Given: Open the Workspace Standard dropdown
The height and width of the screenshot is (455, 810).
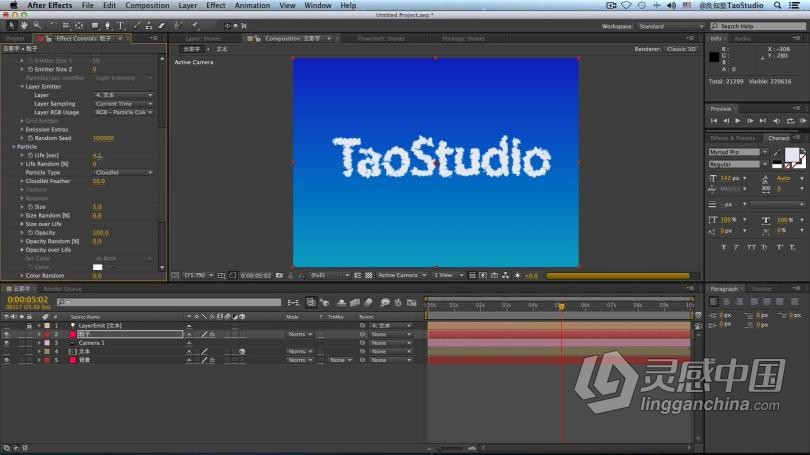Looking at the screenshot, I should coord(671,26).
